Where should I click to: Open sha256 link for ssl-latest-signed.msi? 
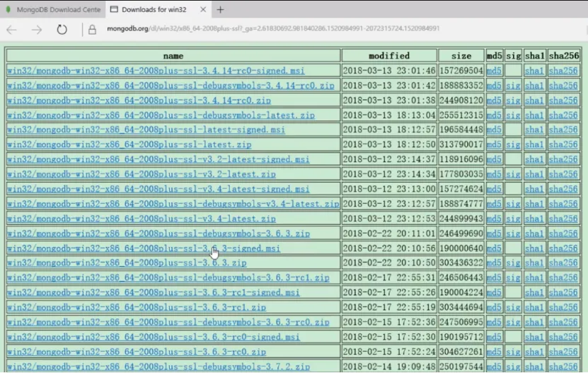pyautogui.click(x=563, y=130)
